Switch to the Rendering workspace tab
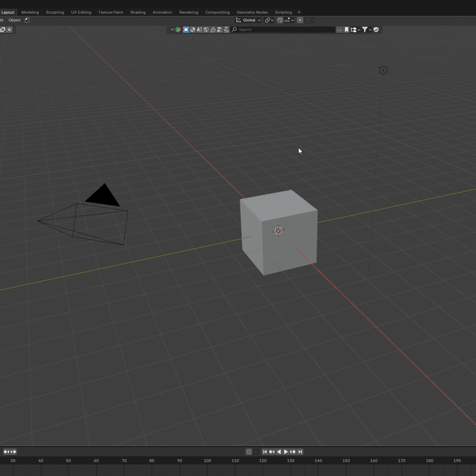 (x=188, y=12)
